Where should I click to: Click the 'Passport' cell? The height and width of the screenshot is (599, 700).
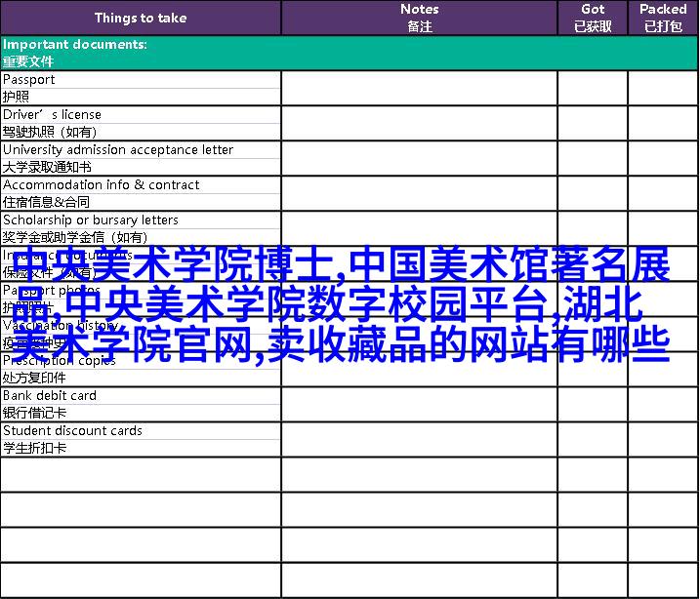[x=141, y=79]
